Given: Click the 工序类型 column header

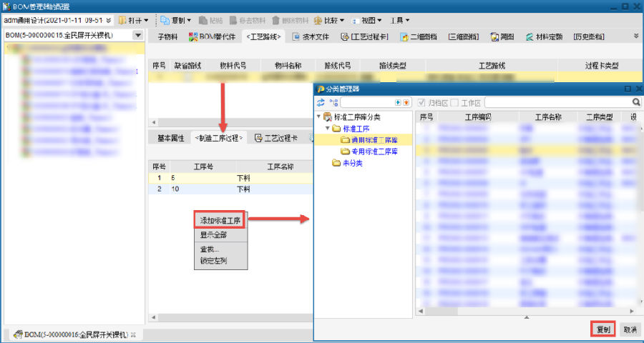Looking at the screenshot, I should pos(600,117).
